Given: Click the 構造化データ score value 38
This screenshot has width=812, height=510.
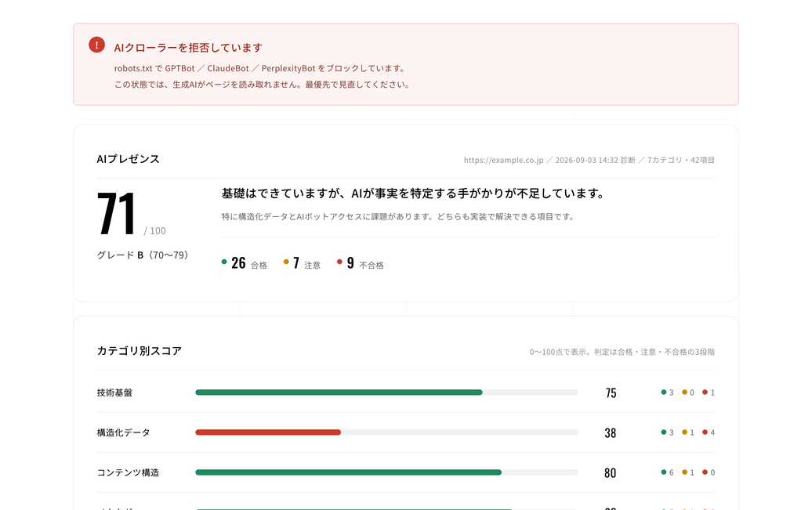Looking at the screenshot, I should tap(611, 433).
